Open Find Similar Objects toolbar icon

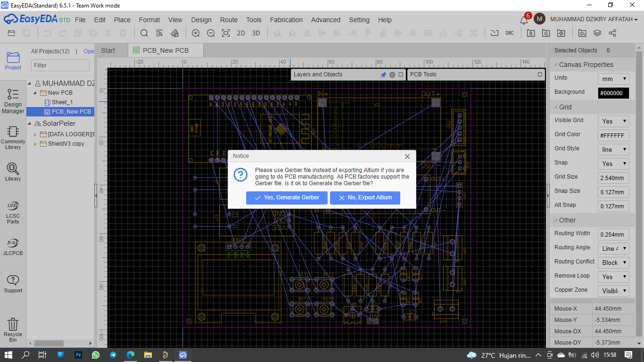tap(159, 33)
